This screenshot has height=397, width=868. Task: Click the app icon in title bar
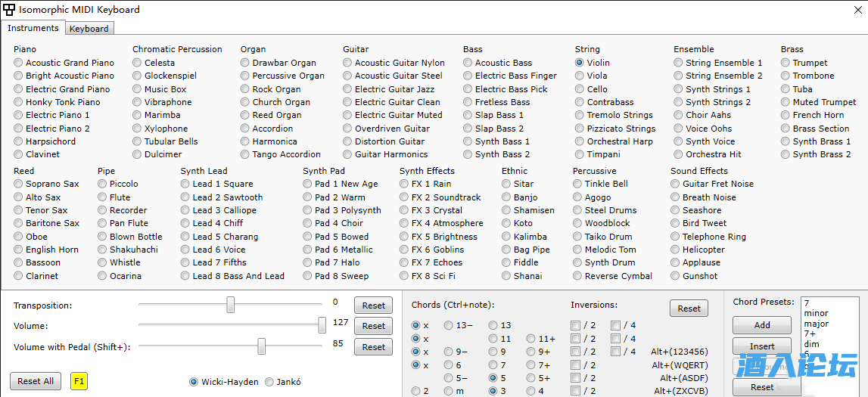9,10
